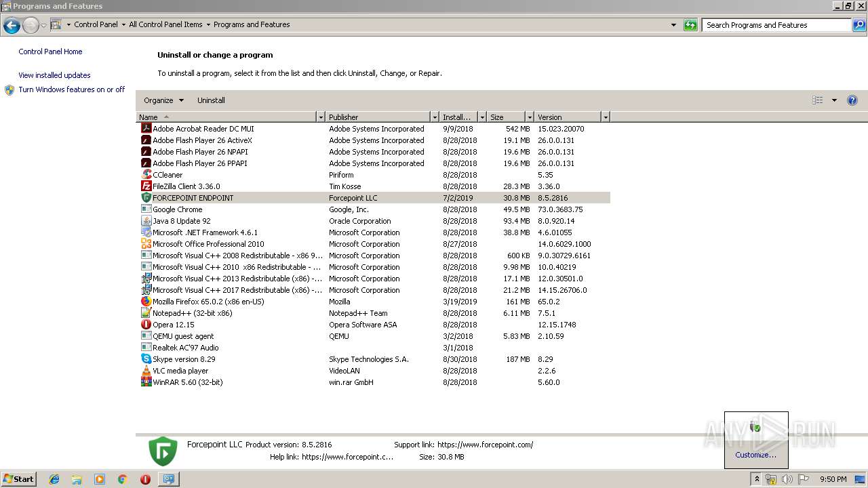The width and height of the screenshot is (868, 488).
Task: Launch Chrome from the taskbar
Action: [123, 479]
